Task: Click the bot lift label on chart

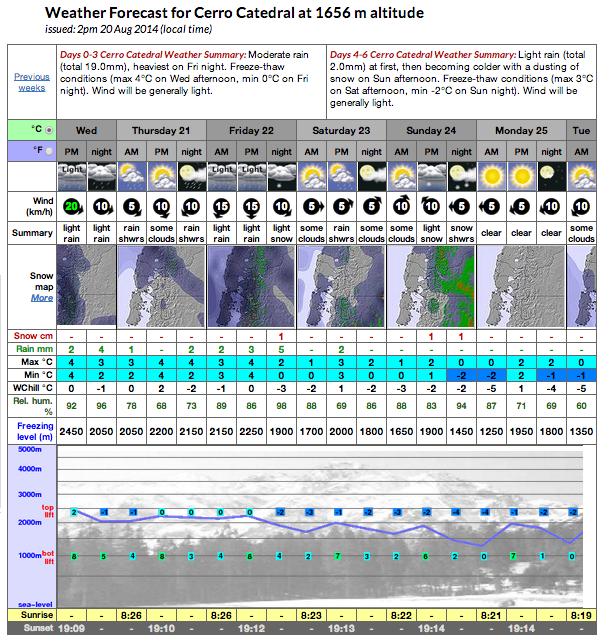Action: pos(48,557)
